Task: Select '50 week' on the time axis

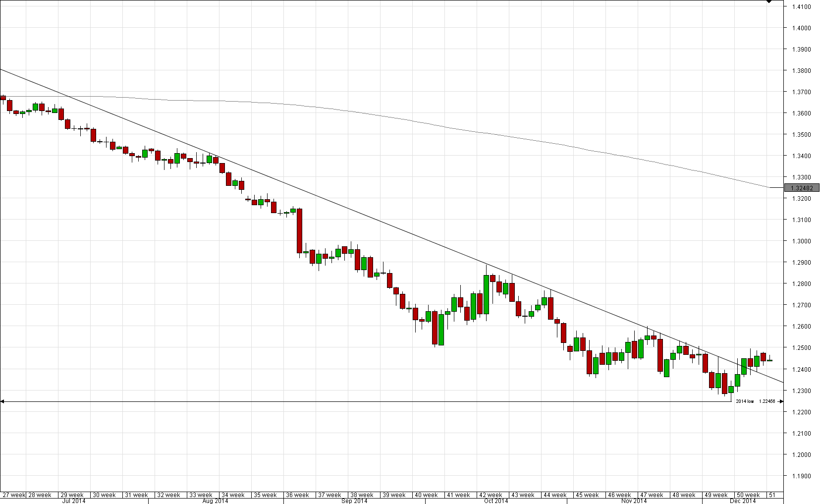Action: (x=748, y=495)
